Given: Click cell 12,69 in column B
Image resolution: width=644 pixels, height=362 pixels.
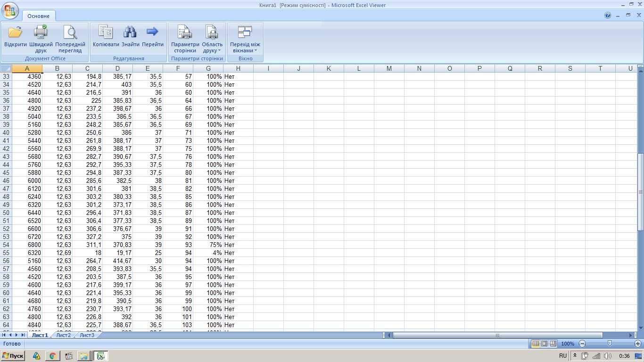Looking at the screenshot, I should (x=57, y=253).
